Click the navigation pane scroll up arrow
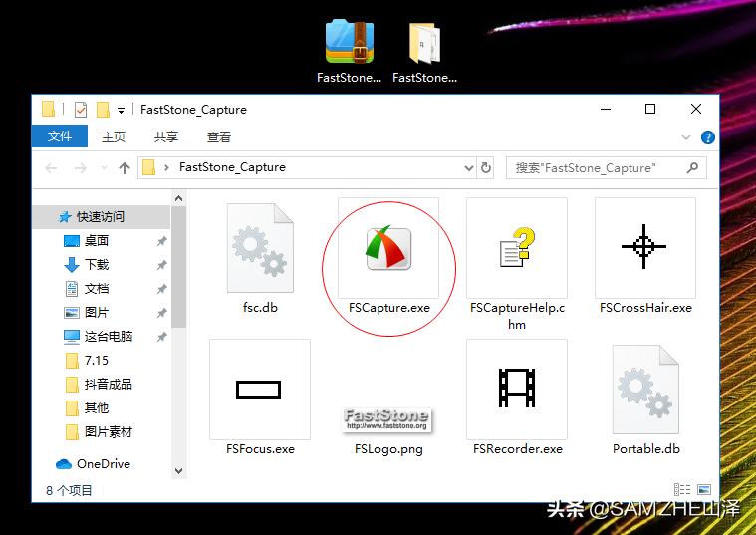Viewport: 756px width, 535px height. pyautogui.click(x=179, y=198)
